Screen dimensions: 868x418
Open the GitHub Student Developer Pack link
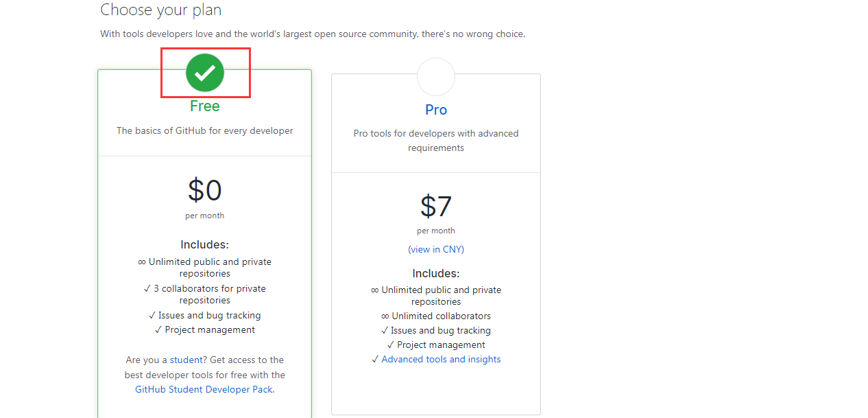pyautogui.click(x=204, y=389)
